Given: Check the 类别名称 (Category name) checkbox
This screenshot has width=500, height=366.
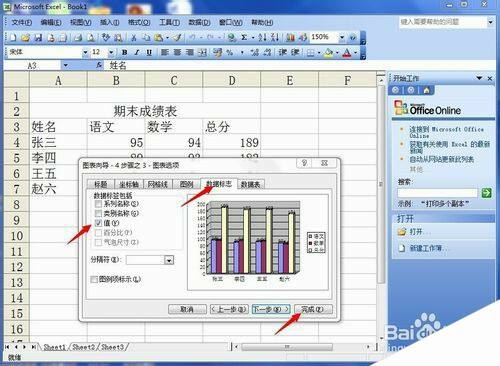Looking at the screenshot, I should click(98, 213).
